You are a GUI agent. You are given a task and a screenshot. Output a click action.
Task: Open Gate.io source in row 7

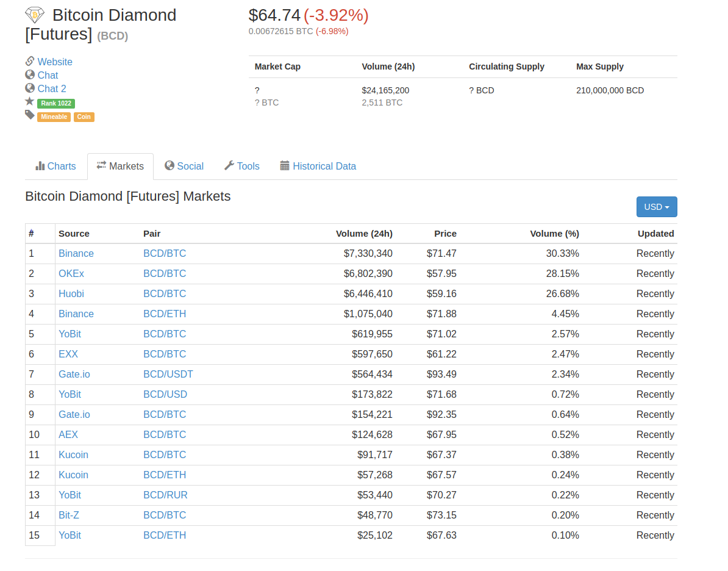tap(74, 375)
